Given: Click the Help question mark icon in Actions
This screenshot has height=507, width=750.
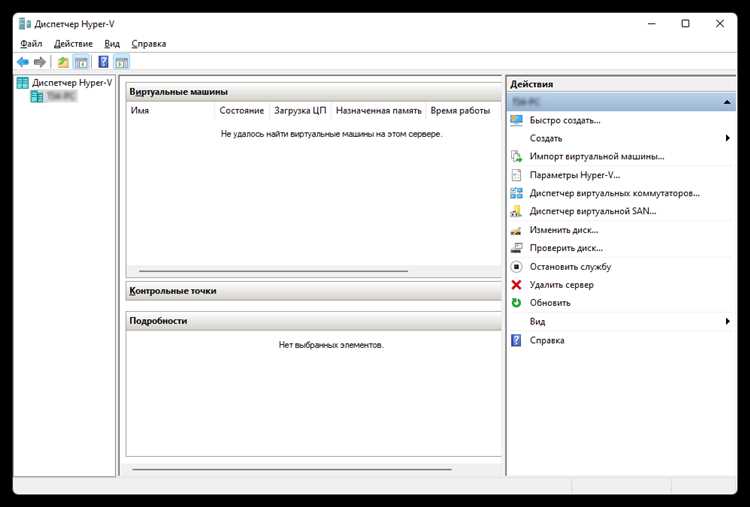Looking at the screenshot, I should (x=516, y=340).
